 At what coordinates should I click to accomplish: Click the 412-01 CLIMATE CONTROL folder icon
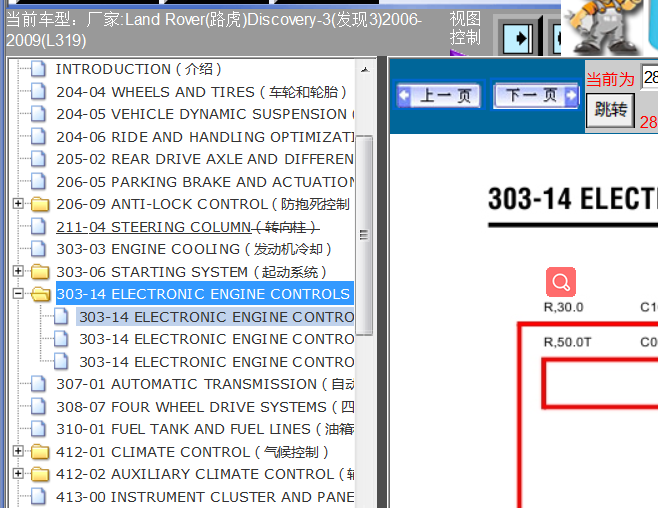[x=40, y=452]
